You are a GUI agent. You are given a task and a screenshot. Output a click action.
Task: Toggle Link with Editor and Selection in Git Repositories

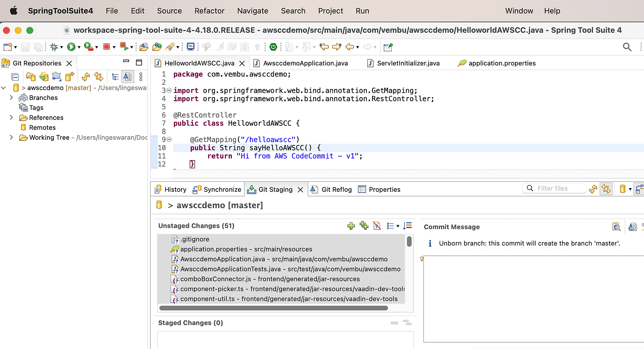99,77
